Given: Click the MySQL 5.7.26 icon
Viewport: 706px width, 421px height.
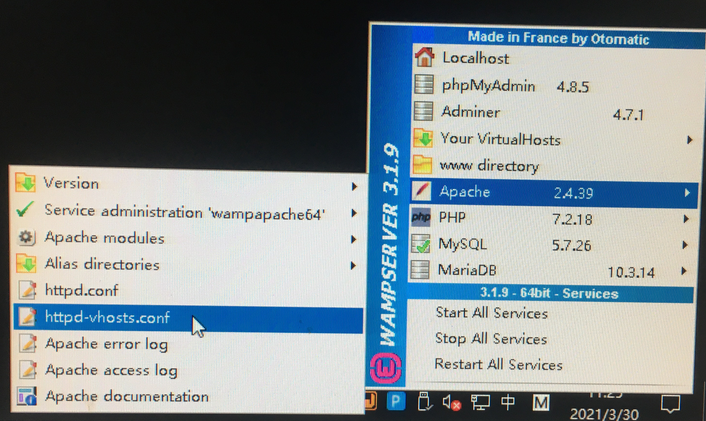Looking at the screenshot, I should 422,244.
